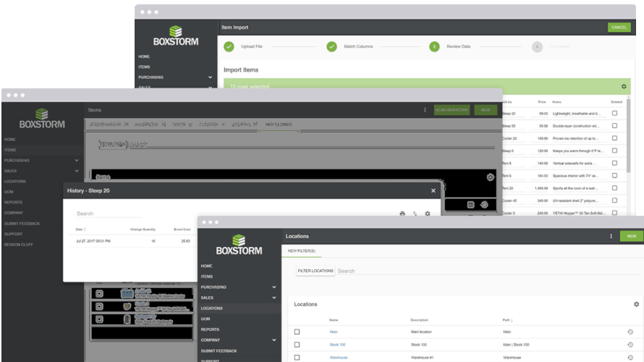
Task: Select the Main location checkbox
Action: (x=297, y=332)
